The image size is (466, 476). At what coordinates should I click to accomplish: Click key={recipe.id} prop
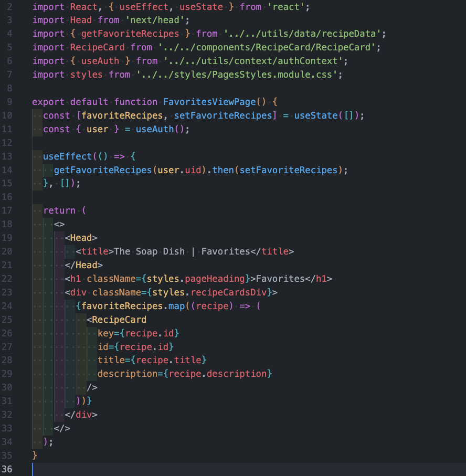click(139, 333)
